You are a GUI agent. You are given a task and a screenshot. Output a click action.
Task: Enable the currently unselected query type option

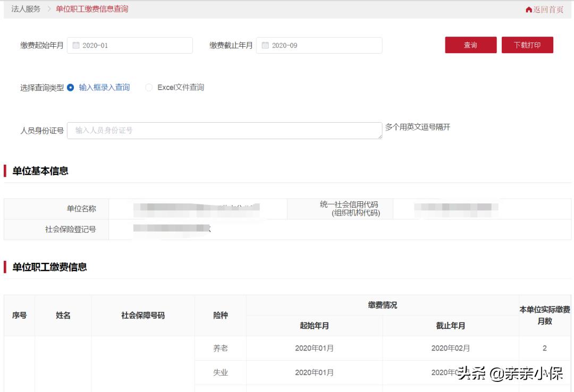pyautogui.click(x=149, y=88)
